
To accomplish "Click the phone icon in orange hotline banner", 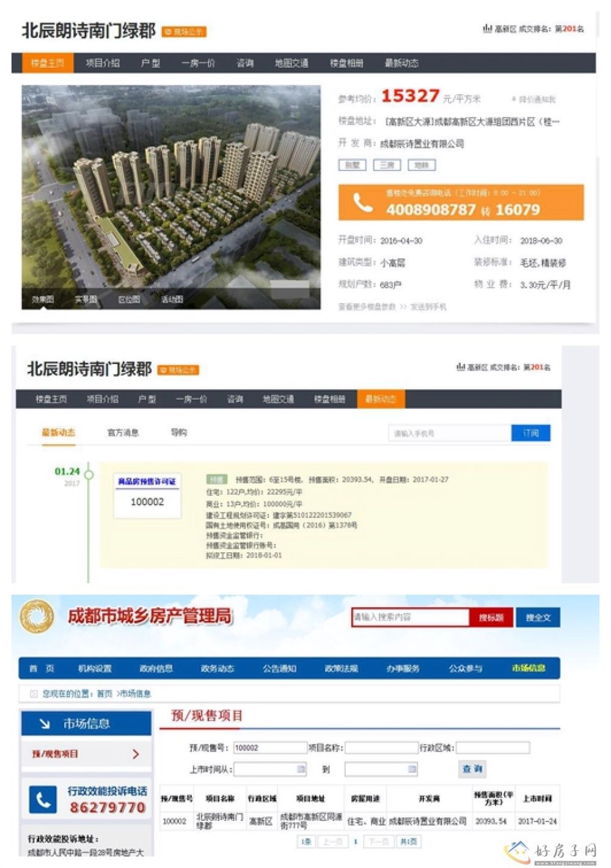I will [x=363, y=203].
